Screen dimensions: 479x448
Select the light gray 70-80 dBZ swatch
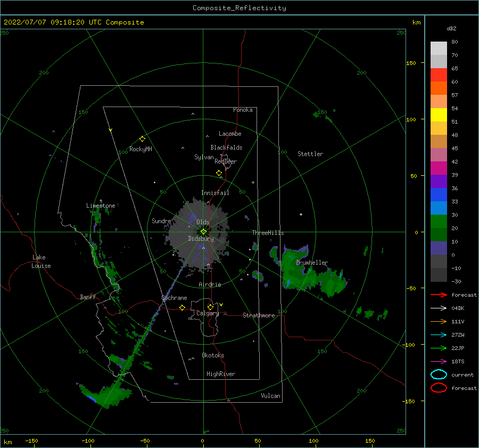(439, 48)
